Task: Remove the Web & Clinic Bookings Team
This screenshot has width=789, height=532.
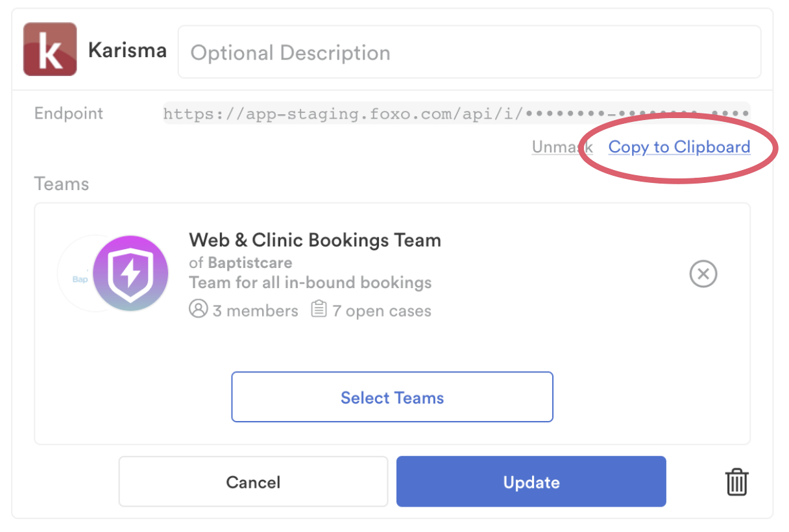Action: [703, 274]
